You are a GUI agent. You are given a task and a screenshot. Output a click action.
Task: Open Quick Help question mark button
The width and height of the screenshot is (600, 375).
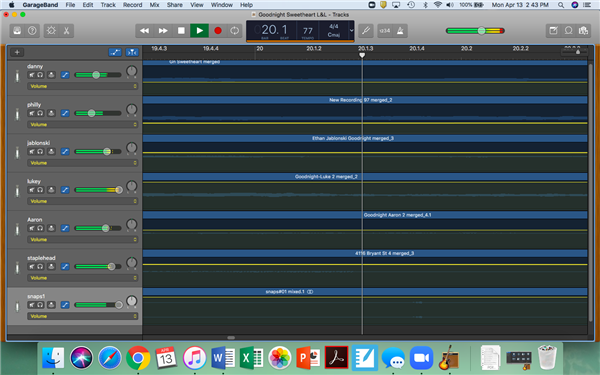click(32, 31)
